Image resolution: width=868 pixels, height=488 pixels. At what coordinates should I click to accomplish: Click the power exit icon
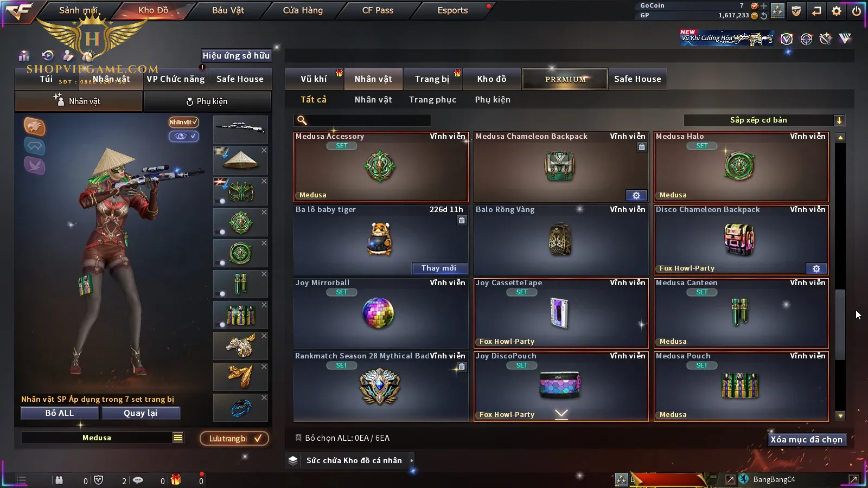(857, 11)
